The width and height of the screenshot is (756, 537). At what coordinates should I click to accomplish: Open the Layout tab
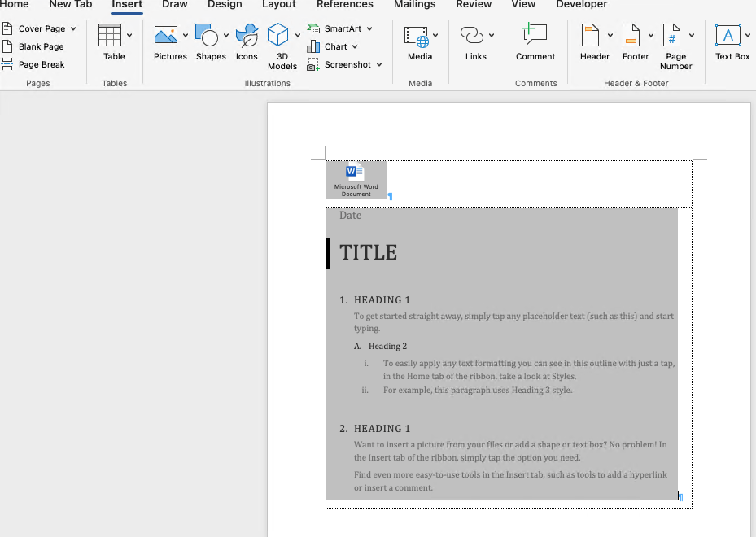point(278,4)
